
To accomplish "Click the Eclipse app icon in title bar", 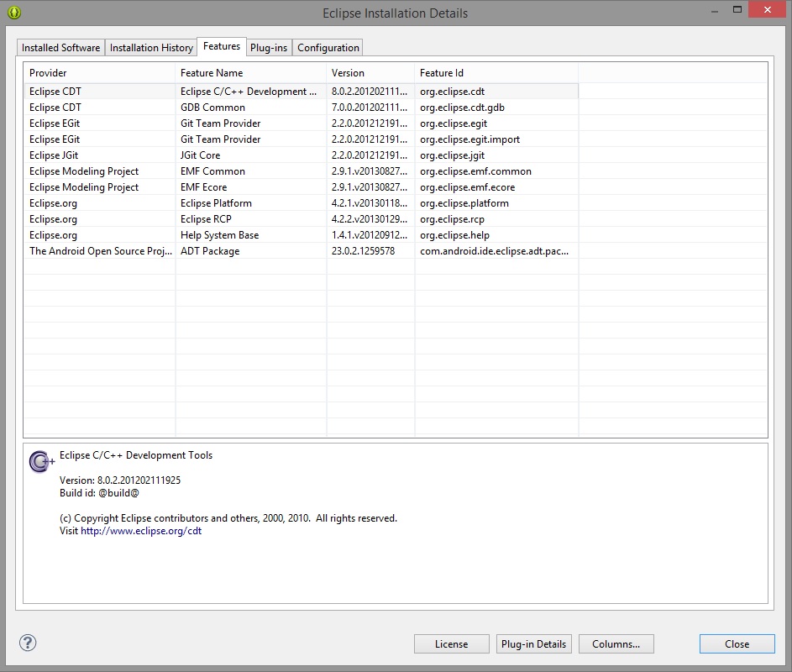I will (x=14, y=12).
